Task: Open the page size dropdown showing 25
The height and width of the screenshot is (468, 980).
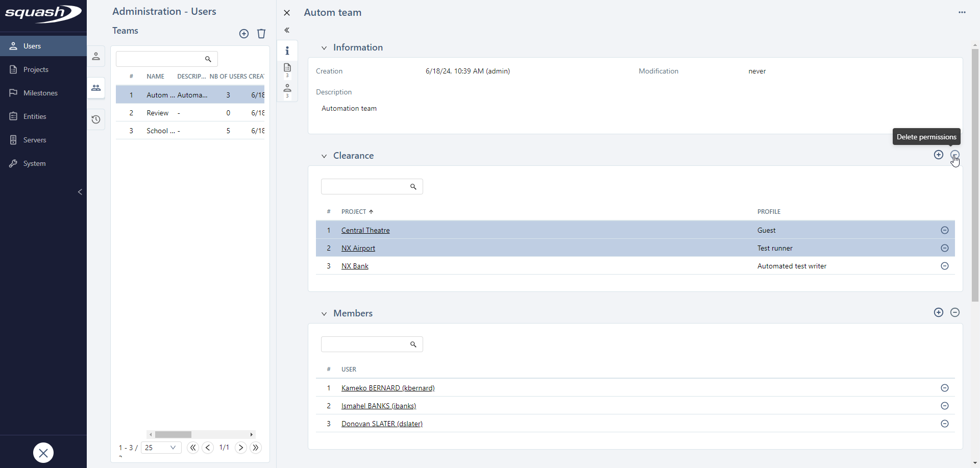Action: click(161, 448)
